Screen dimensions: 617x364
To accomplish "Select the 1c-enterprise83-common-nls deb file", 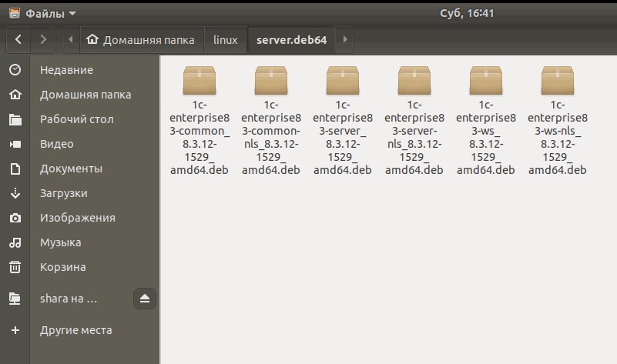I will [x=270, y=80].
